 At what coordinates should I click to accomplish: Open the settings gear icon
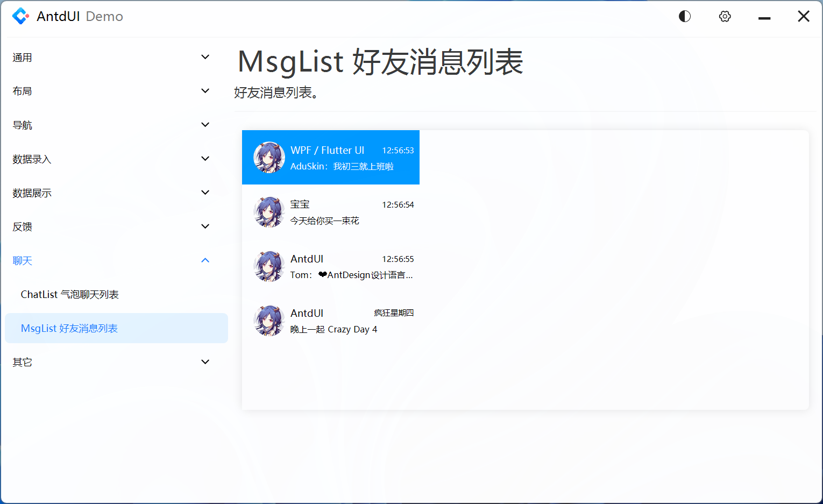725,16
